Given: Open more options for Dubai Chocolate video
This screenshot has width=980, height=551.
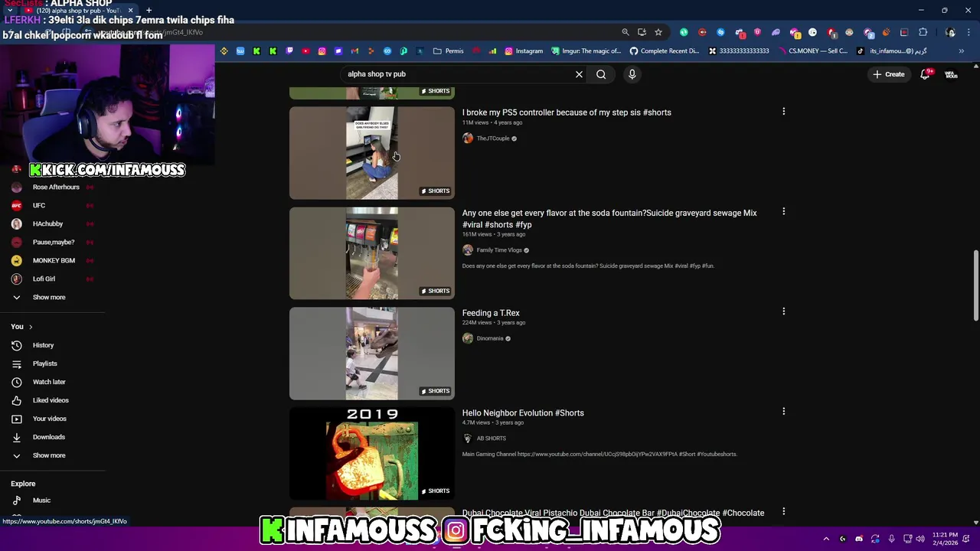Looking at the screenshot, I should pos(783,511).
